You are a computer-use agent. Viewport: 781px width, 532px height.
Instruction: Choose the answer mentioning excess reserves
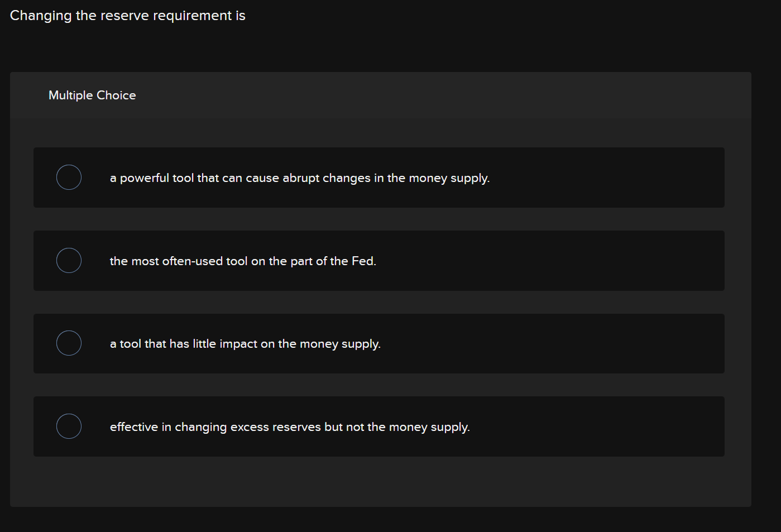pos(290,426)
